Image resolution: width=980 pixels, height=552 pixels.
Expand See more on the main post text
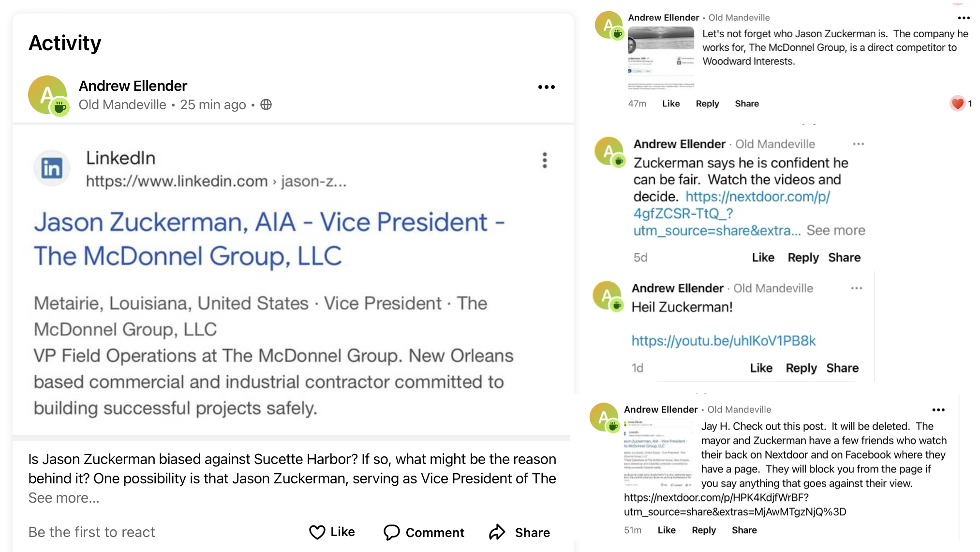pos(63,497)
